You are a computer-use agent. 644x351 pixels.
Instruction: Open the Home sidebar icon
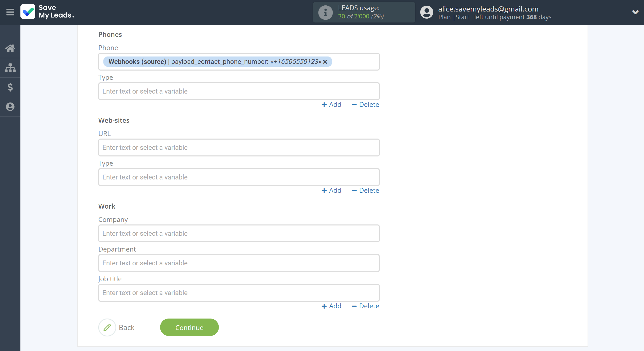(x=10, y=48)
